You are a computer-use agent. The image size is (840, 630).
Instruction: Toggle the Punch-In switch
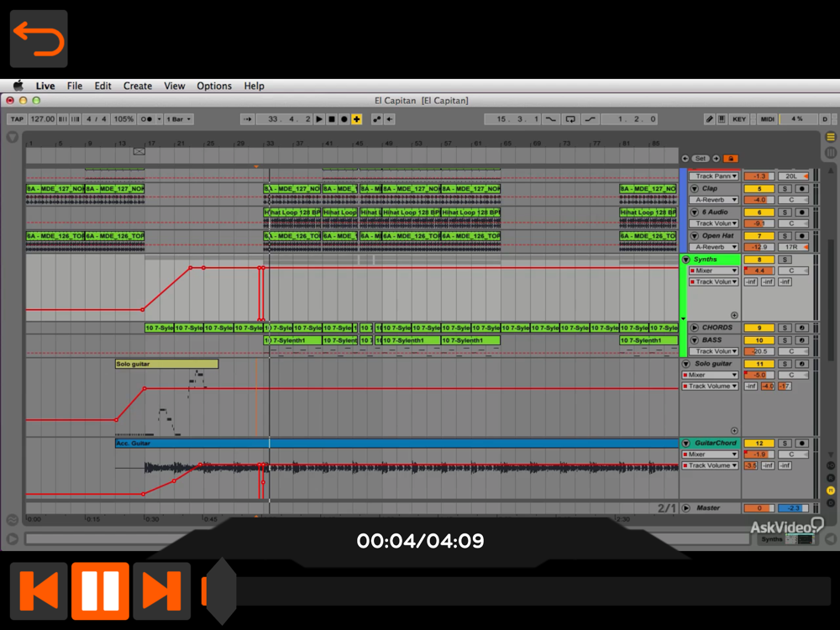point(551,119)
